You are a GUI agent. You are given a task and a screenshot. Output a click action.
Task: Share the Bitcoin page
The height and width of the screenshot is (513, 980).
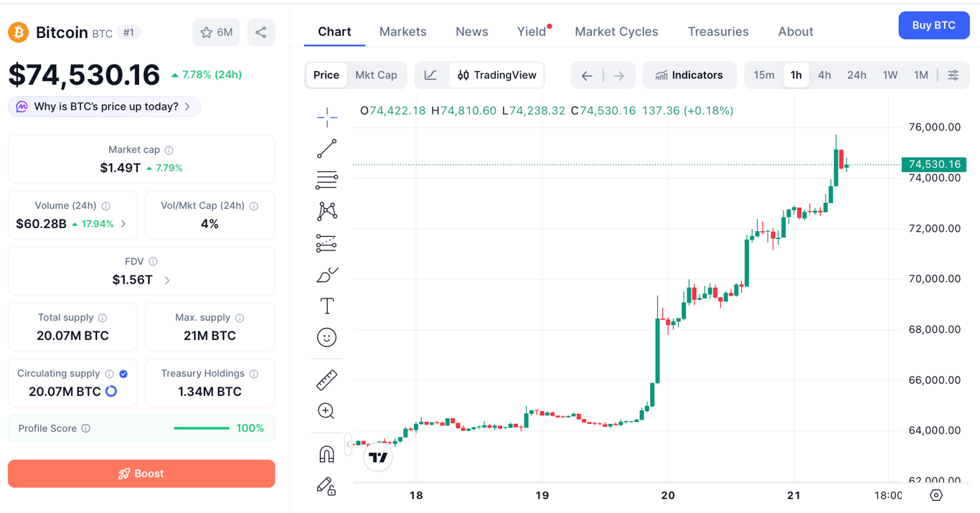coord(261,32)
